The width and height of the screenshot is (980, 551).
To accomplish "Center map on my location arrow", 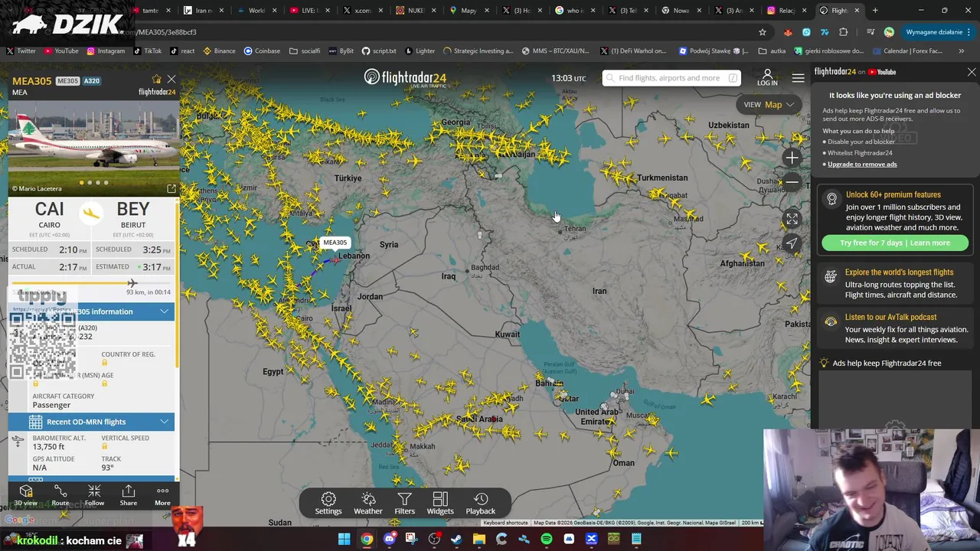I will [x=792, y=244].
